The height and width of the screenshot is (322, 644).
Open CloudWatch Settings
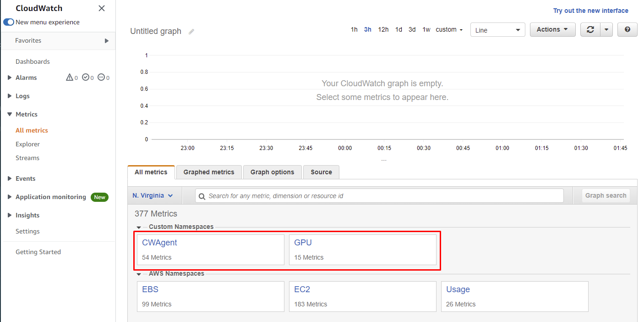coord(27,231)
